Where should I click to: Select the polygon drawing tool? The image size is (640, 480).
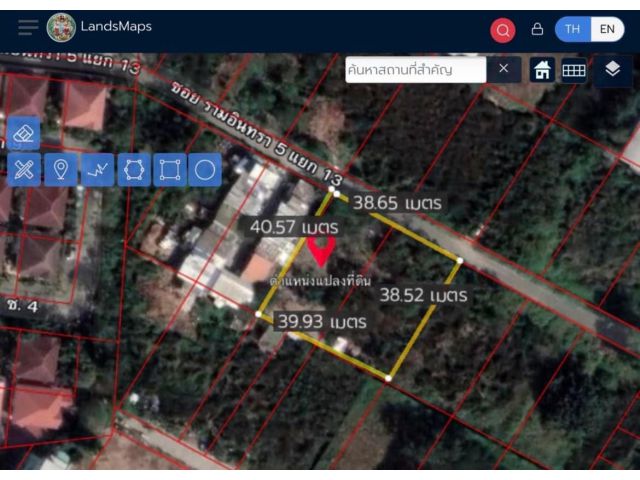(x=134, y=169)
